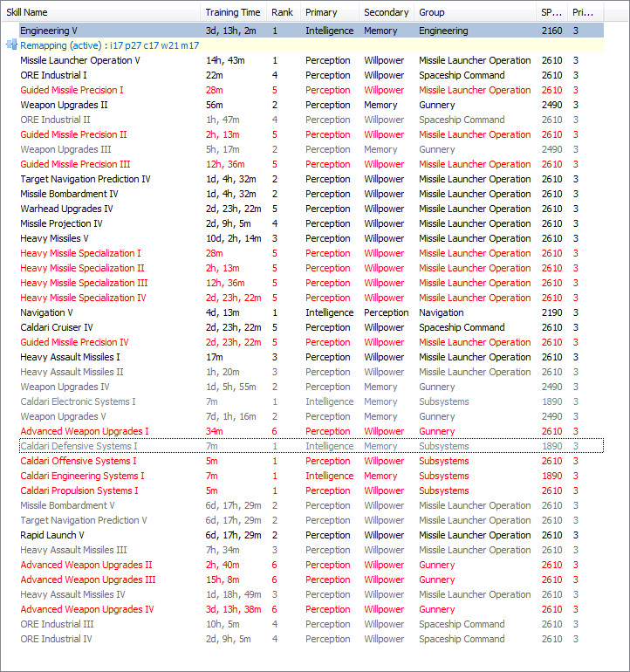
Task: Select Heavy Assault Missiles IV
Action: click(312, 594)
